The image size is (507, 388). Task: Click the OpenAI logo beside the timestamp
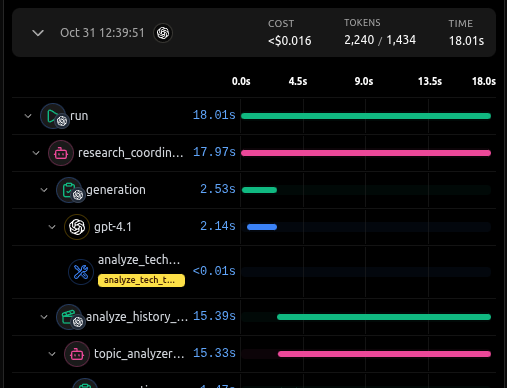pyautogui.click(x=163, y=33)
